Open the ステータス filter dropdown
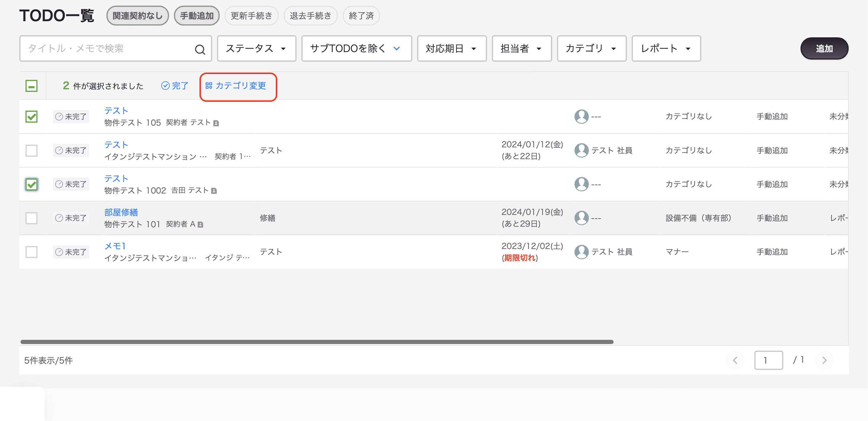Image resolution: width=868 pixels, height=421 pixels. click(x=257, y=48)
